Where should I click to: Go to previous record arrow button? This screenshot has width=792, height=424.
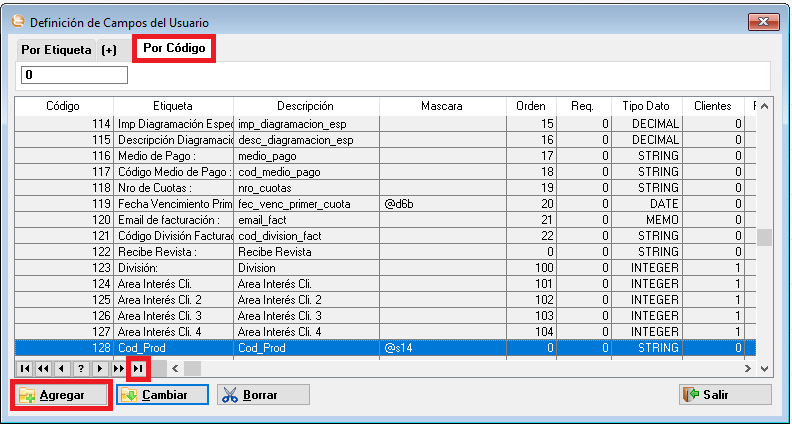point(62,368)
